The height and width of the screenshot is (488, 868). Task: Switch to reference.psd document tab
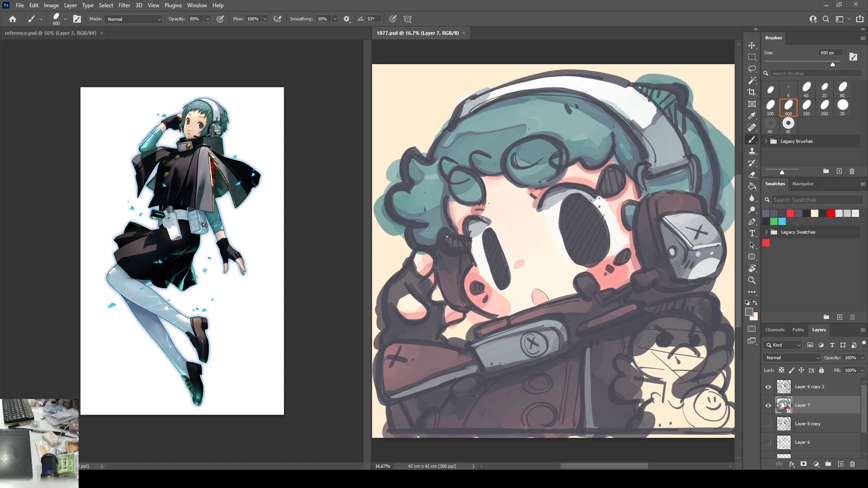point(51,33)
